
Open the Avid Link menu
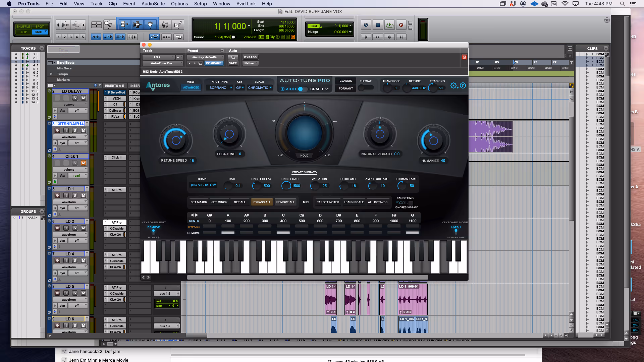click(x=246, y=4)
